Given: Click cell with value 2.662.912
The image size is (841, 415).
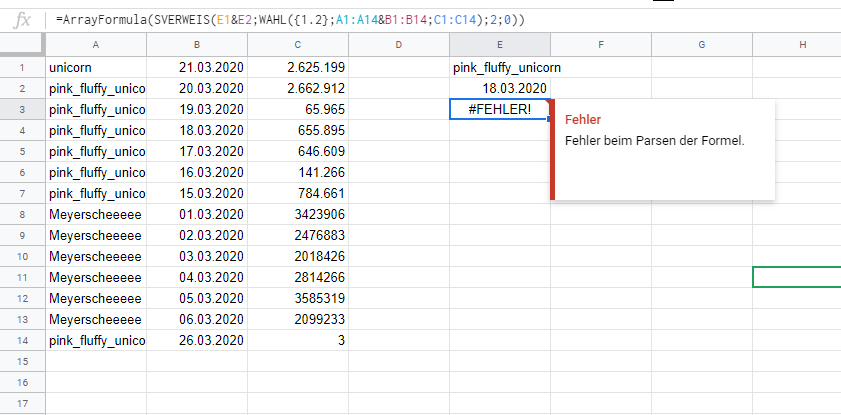Looking at the screenshot, I should (298, 88).
